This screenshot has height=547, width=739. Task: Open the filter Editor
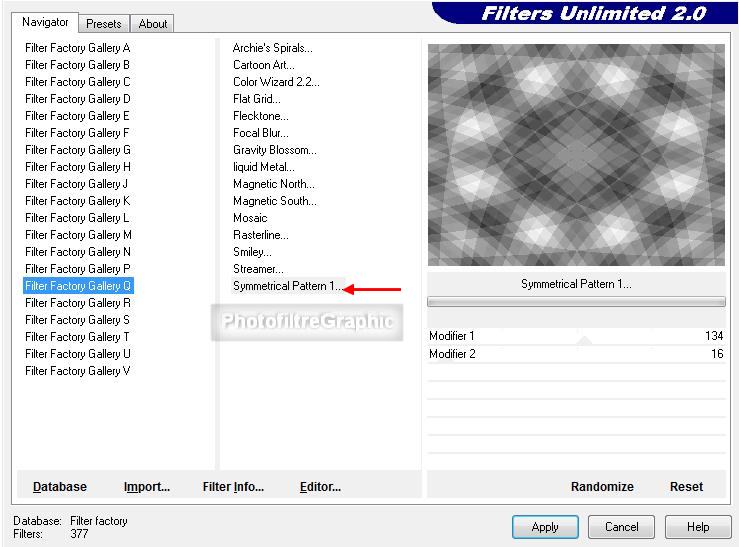tap(320, 487)
